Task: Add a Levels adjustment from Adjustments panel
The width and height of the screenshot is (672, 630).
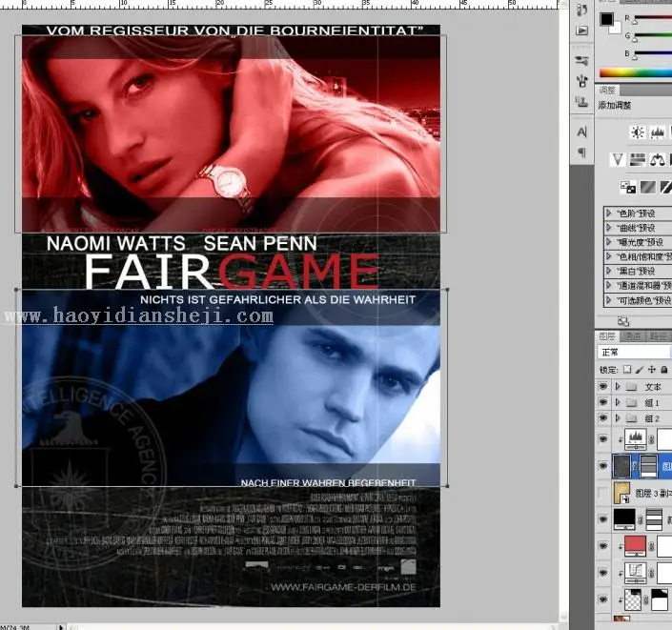Action: point(657,132)
